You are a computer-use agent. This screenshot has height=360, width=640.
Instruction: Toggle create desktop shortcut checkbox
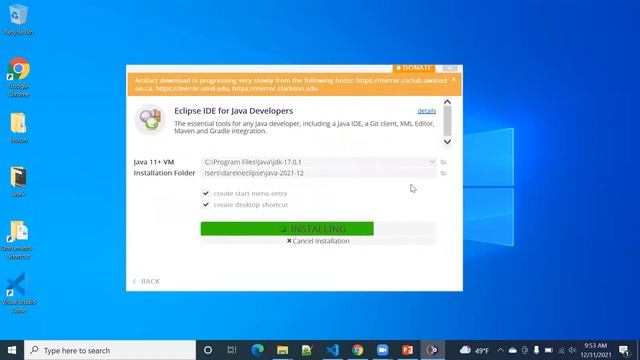coord(206,204)
